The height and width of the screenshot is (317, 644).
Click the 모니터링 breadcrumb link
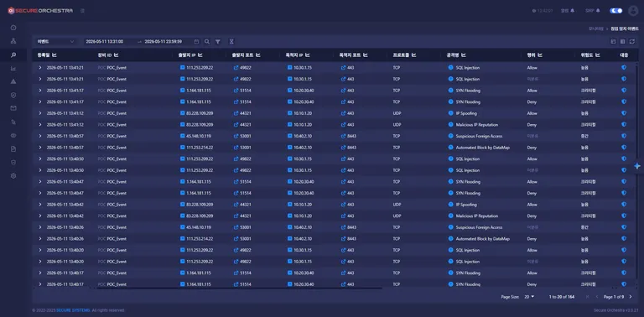coord(595,29)
